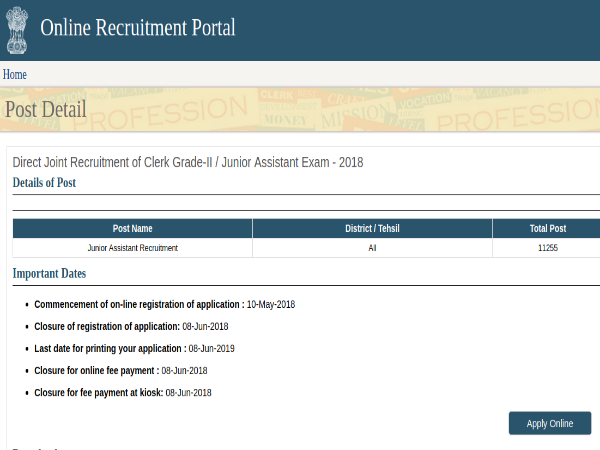
Task: Click the Total Post column header
Action: click(547, 229)
